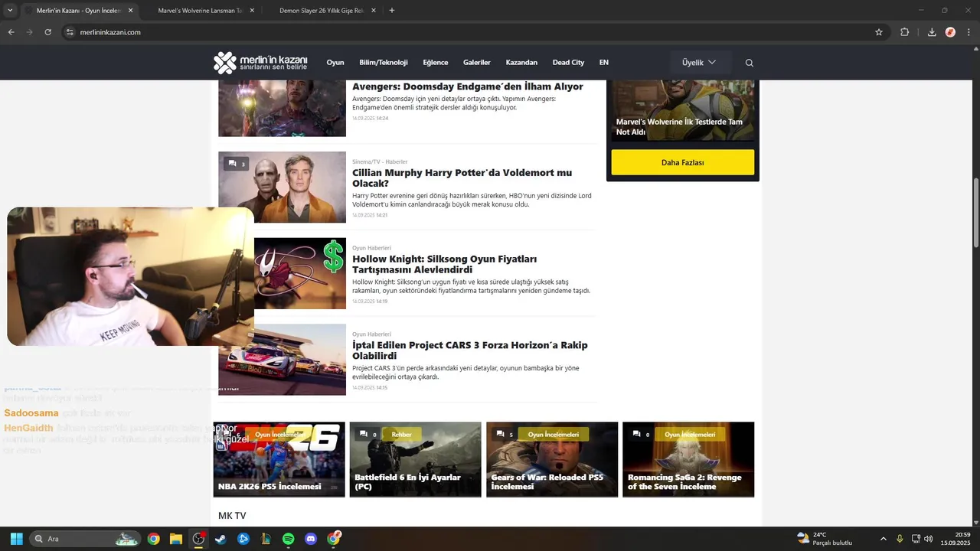Open the network tray icon
This screenshot has width=980, height=551.
tap(915, 539)
